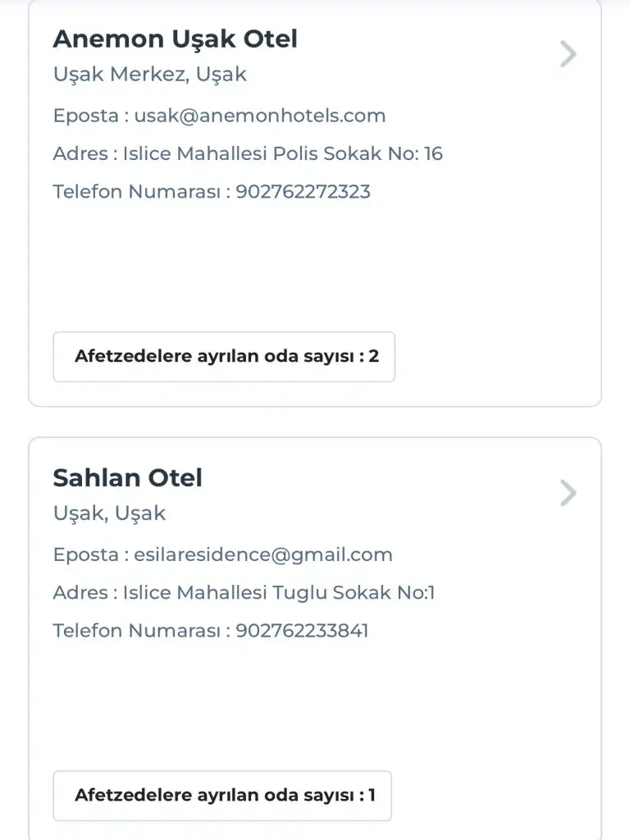Image resolution: width=630 pixels, height=840 pixels.
Task: Select the Anemon Uşak Otel title
Action: pyautogui.click(x=175, y=39)
